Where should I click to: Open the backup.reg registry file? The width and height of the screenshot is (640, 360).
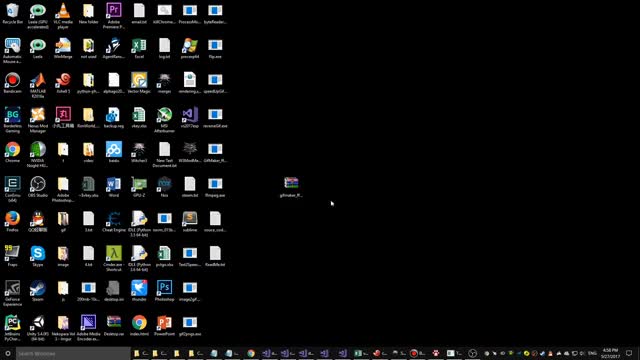[x=113, y=118]
